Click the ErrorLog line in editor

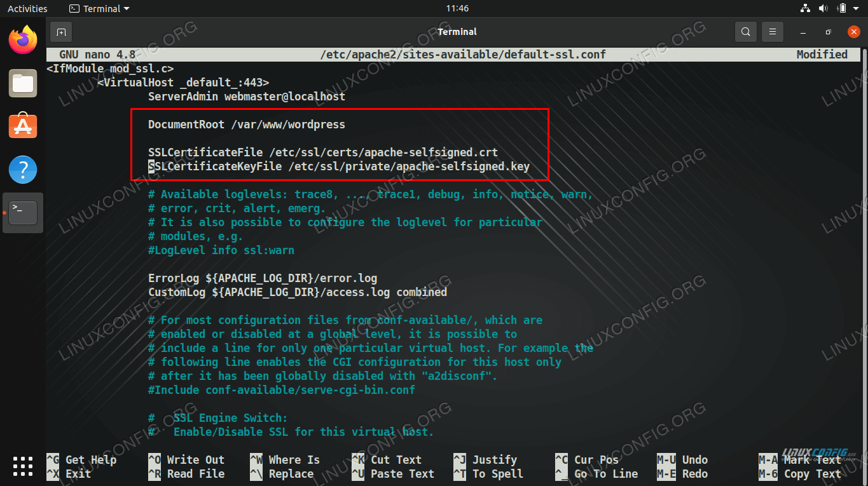(262, 278)
